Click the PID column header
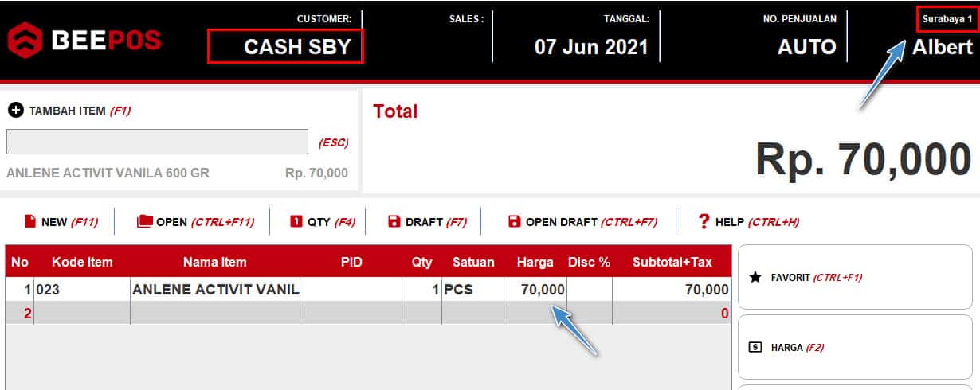The image size is (980, 390). coord(351,262)
